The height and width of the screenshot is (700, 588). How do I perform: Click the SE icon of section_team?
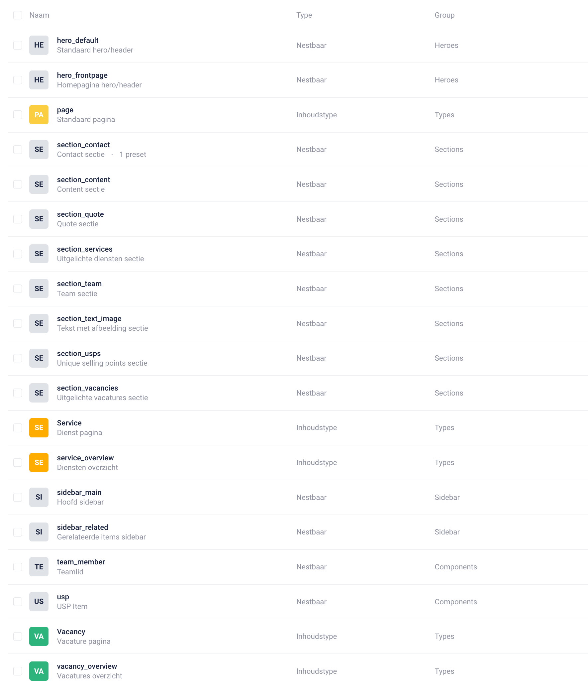[x=39, y=289]
